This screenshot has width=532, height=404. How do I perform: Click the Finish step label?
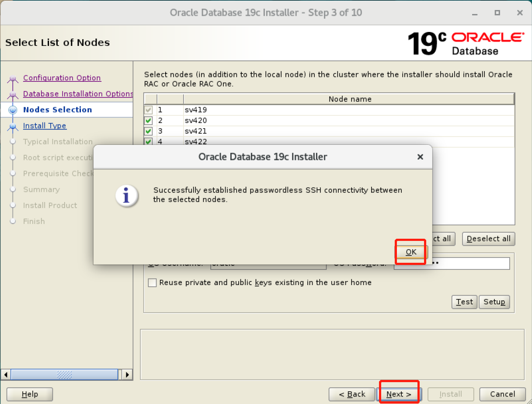tap(34, 221)
